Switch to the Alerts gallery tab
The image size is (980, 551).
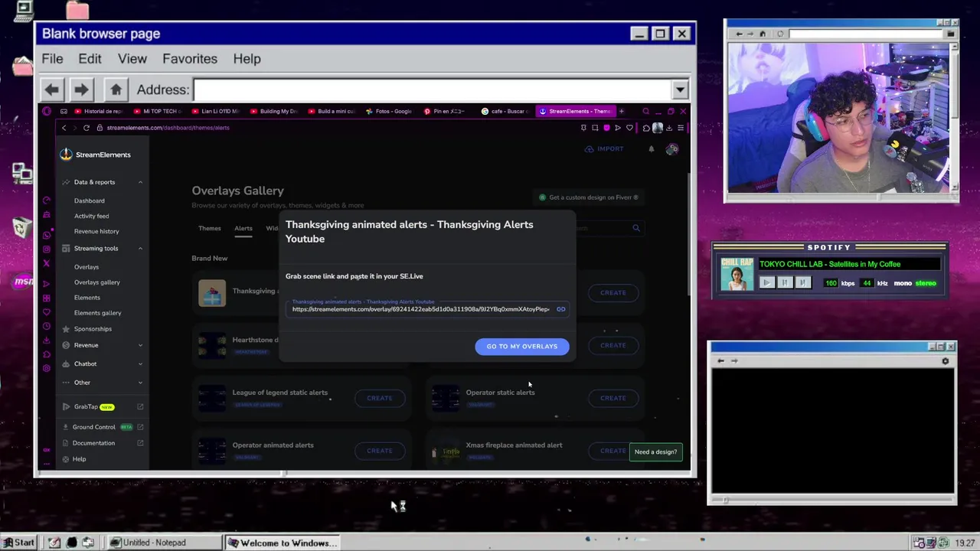243,228
